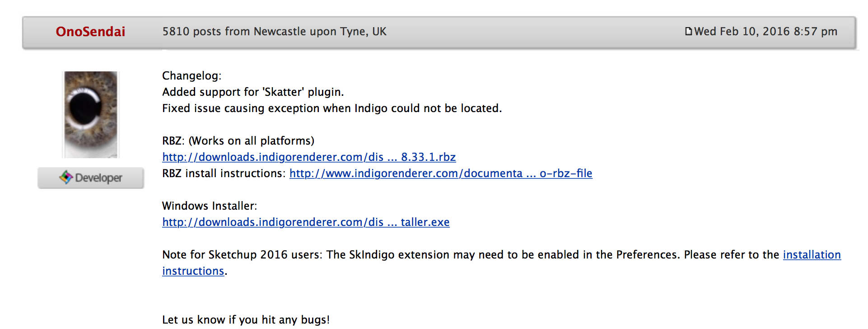Click 'RBZ: (Works on all platforms)' text
Screen dimensions: 868x329
pyautogui.click(x=238, y=141)
